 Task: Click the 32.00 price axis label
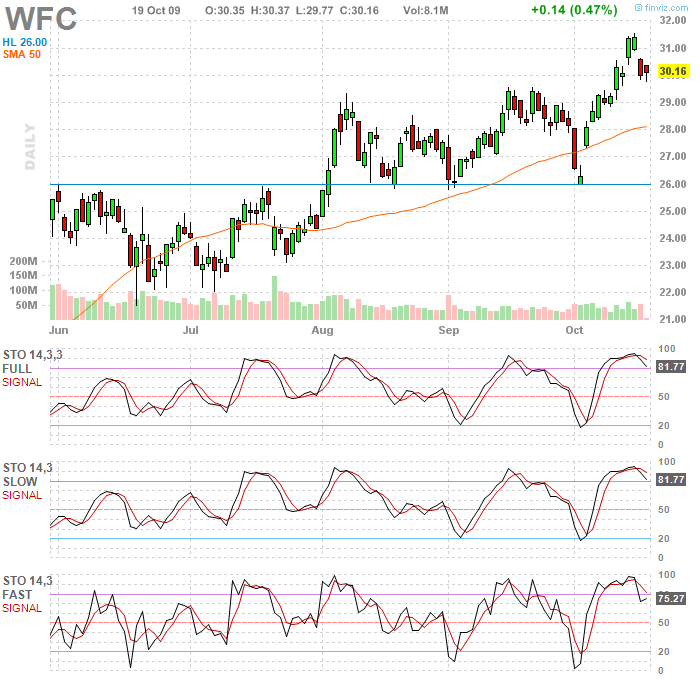[x=672, y=21]
